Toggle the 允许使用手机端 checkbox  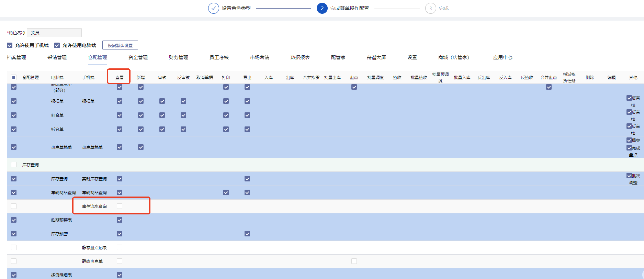[x=10, y=45]
